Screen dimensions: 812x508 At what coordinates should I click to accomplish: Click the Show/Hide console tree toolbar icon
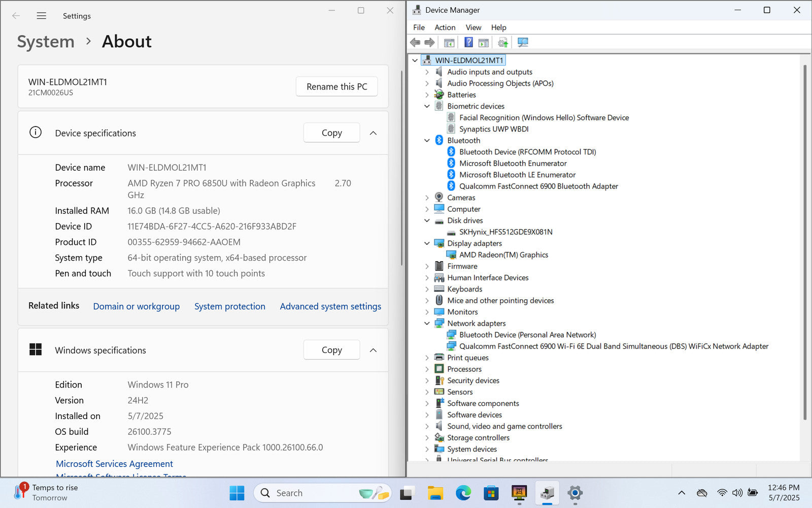(x=449, y=42)
